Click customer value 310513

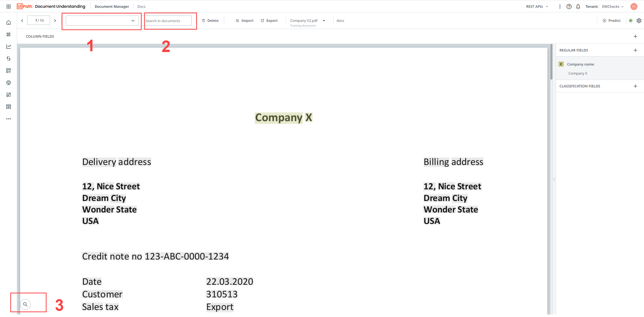pyautogui.click(x=222, y=294)
